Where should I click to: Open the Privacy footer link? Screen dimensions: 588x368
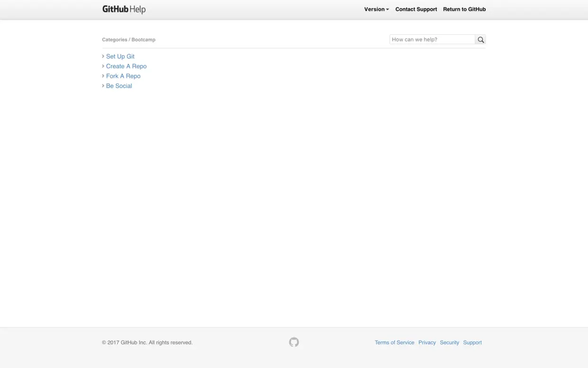coord(427,342)
